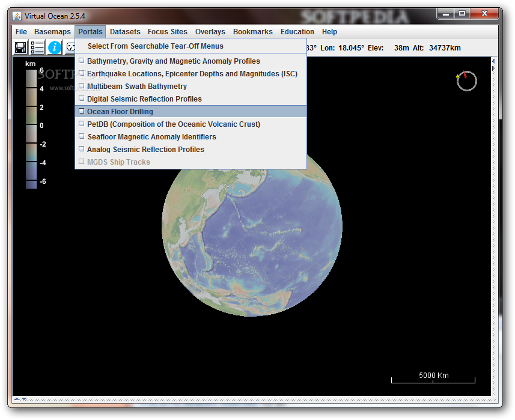
Task: Open the Focus Sites menu
Action: (168, 32)
